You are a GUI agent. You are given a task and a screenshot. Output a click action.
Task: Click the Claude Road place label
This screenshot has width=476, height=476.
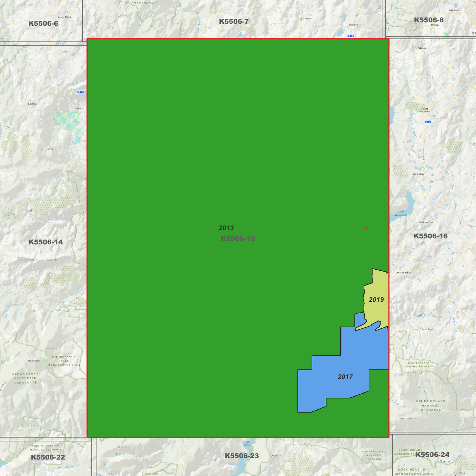[427, 329]
